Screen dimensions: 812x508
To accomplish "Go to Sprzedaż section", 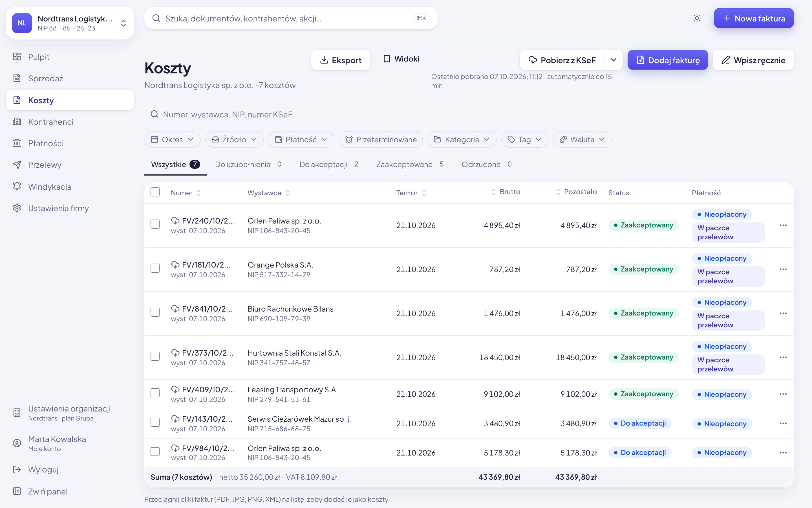I will point(70,78).
